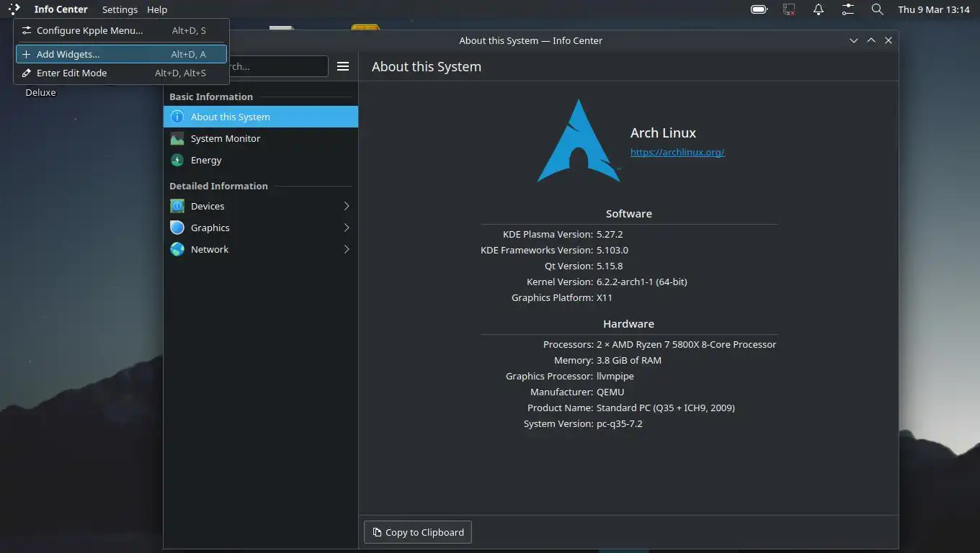Choose Configure Kpple Menu... from the context menu
This screenshot has width=980, height=553.
pyautogui.click(x=121, y=30)
